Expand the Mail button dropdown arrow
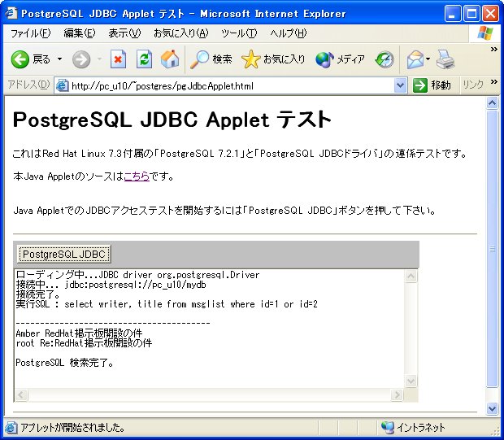 point(428,59)
